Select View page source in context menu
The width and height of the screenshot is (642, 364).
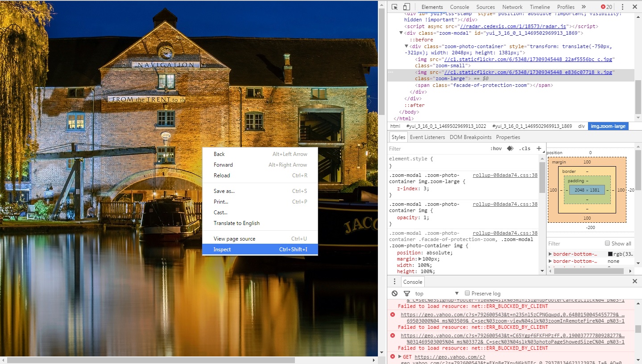(x=260, y=239)
